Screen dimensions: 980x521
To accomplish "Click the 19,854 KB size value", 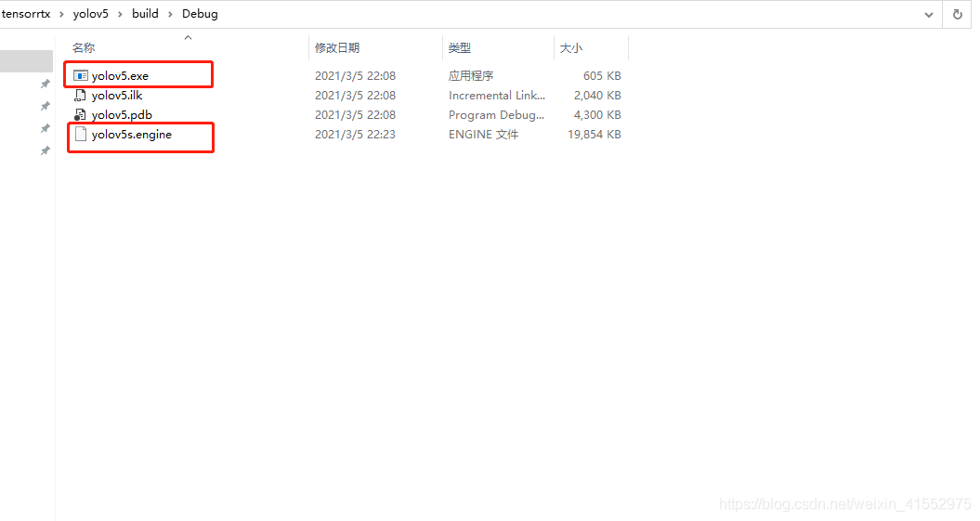I will click(595, 134).
